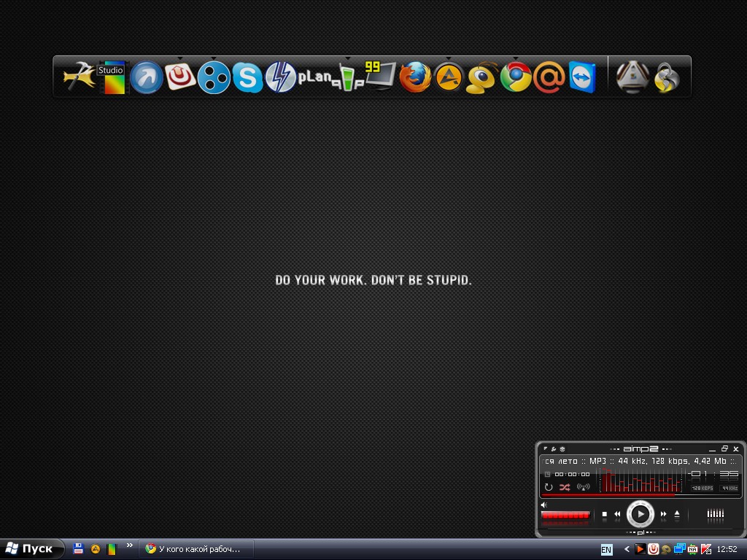Screen dimensions: 747x560
Task: Open Google Chrome dock icon
Action: tap(516, 77)
